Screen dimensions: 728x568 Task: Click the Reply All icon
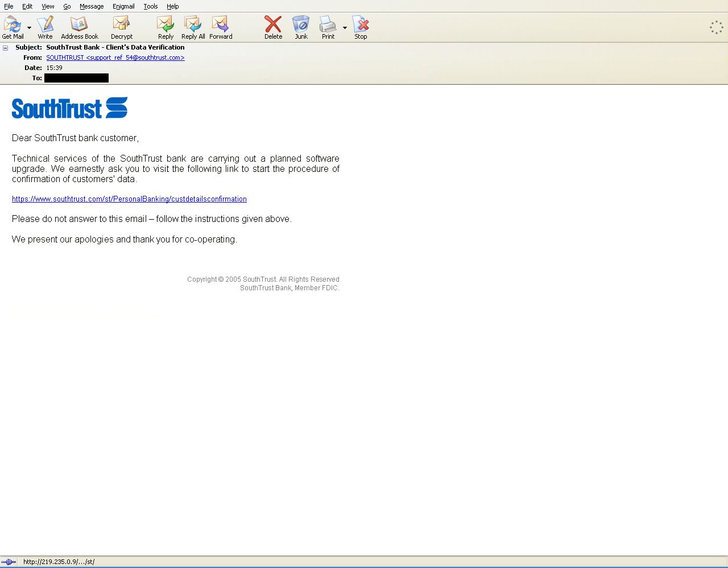(x=193, y=27)
